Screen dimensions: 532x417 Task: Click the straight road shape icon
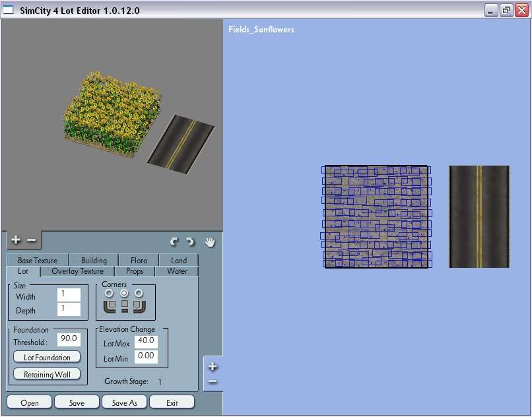(x=125, y=305)
